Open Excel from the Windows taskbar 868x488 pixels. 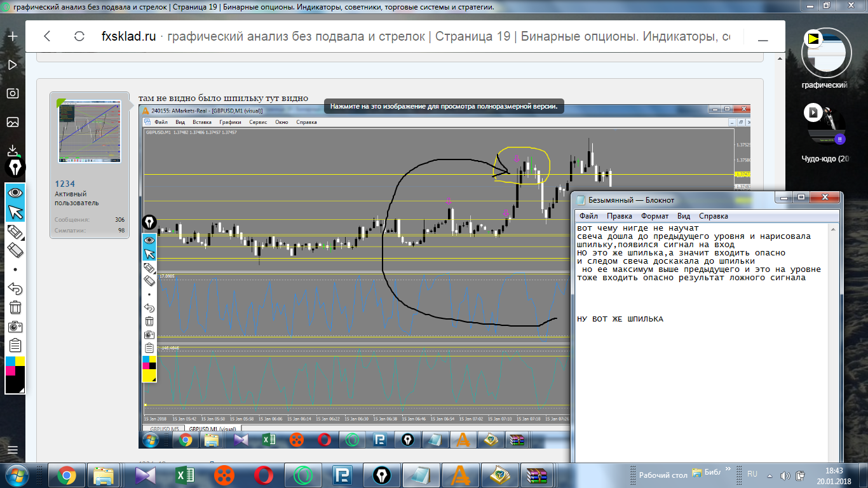point(185,475)
